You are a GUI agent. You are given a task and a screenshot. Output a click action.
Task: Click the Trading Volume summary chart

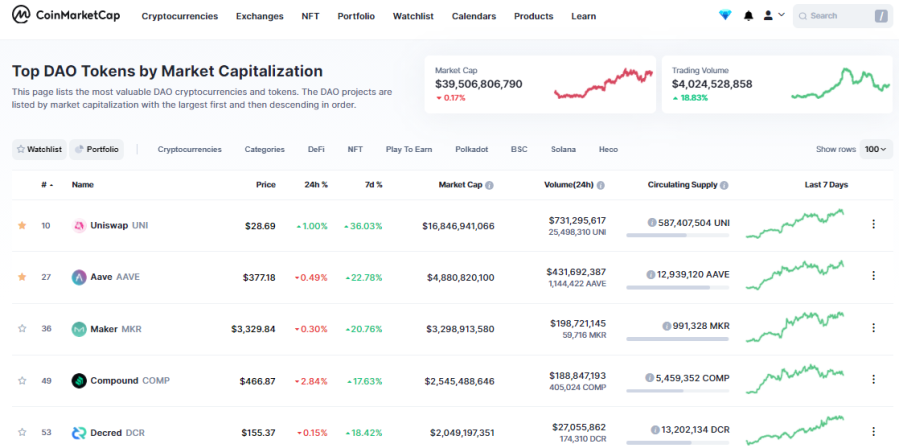[841, 84]
